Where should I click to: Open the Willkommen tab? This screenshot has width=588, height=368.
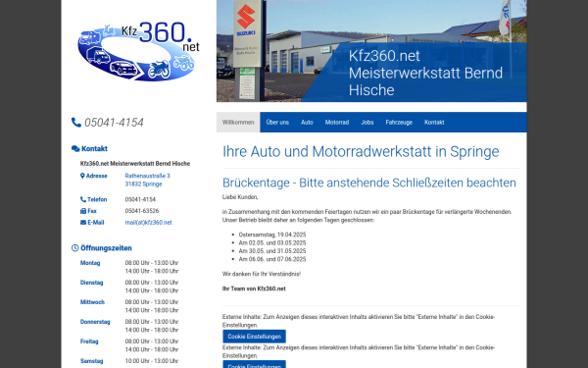pyautogui.click(x=238, y=122)
